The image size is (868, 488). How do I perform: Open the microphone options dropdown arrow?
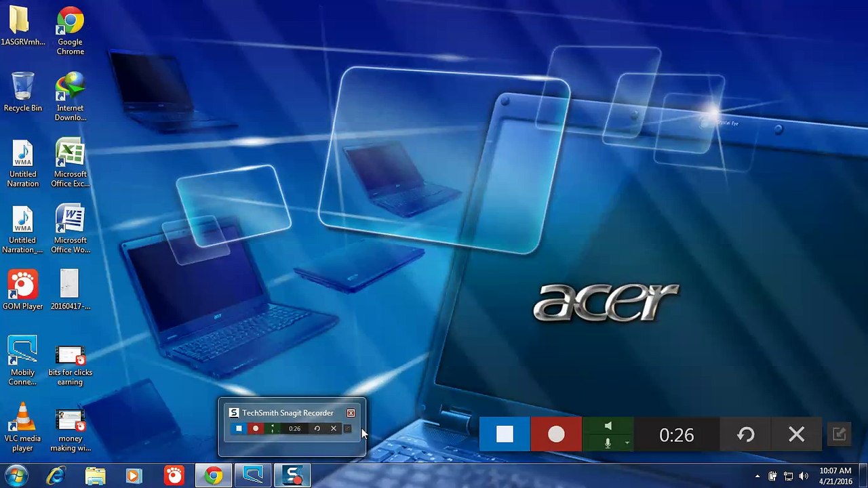click(627, 443)
